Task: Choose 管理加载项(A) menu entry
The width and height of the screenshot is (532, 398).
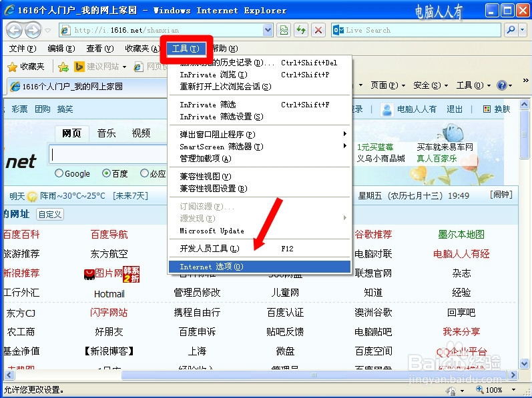Action: tap(260, 159)
